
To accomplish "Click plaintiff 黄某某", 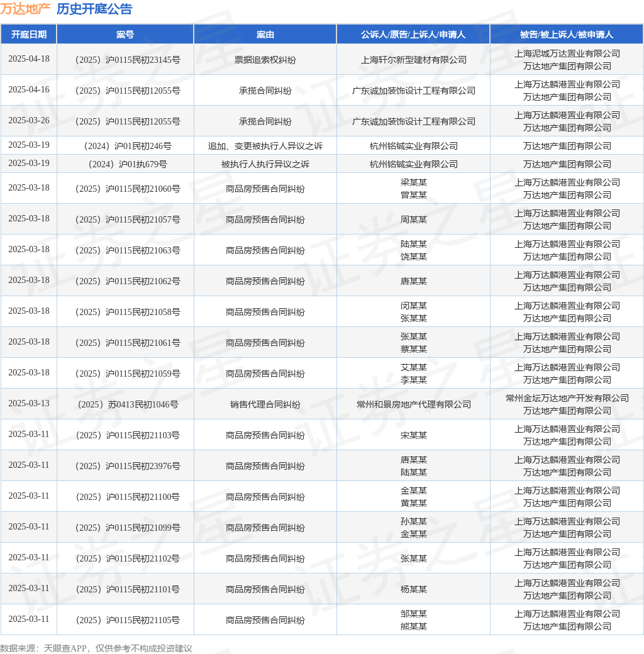I will click(413, 504).
